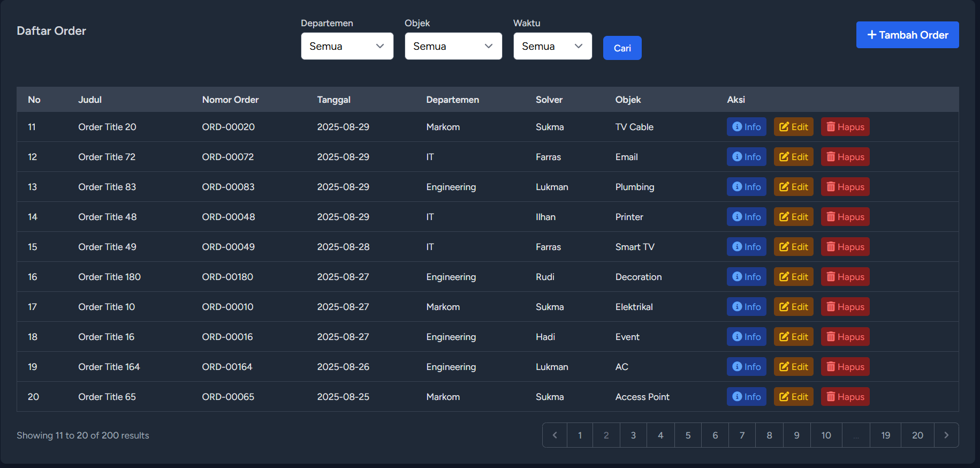Edit the Smart TV order row

click(793, 247)
